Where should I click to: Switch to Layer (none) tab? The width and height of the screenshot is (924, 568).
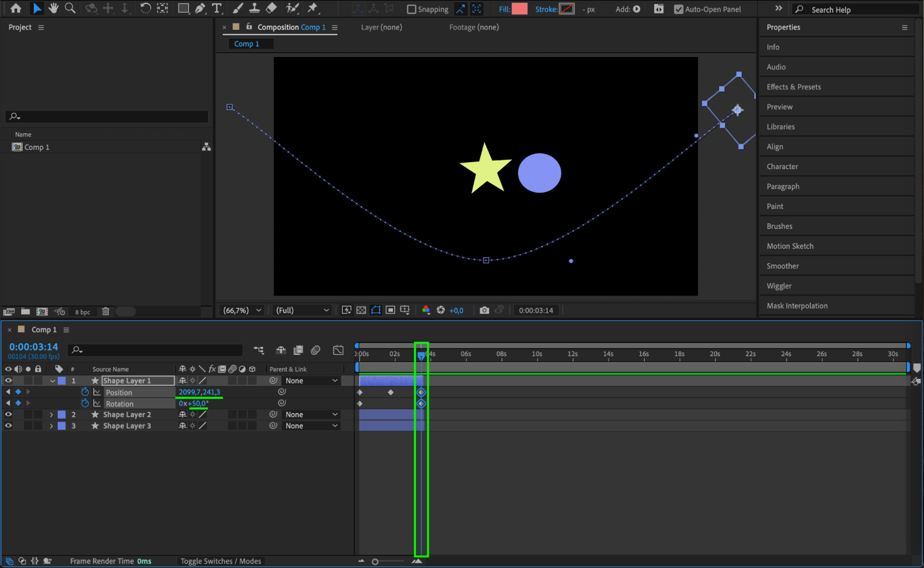381,27
